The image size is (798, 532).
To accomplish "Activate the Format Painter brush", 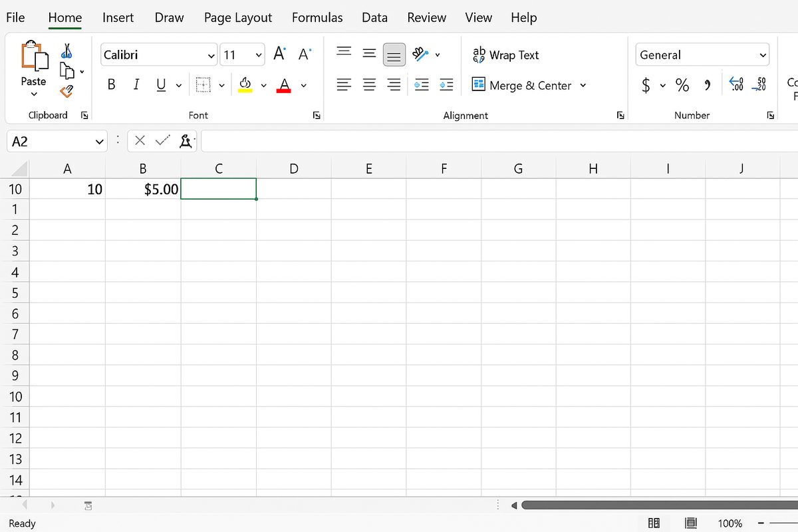I will point(66,91).
